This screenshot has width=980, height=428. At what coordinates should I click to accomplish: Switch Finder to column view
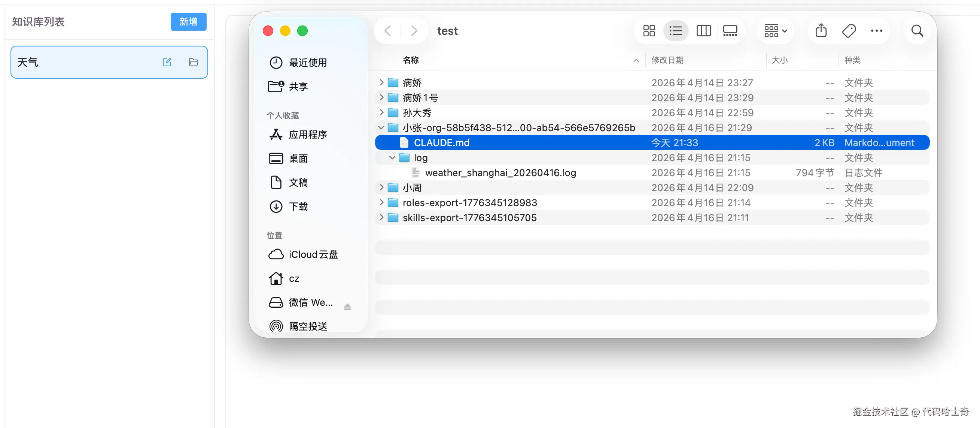tap(703, 31)
